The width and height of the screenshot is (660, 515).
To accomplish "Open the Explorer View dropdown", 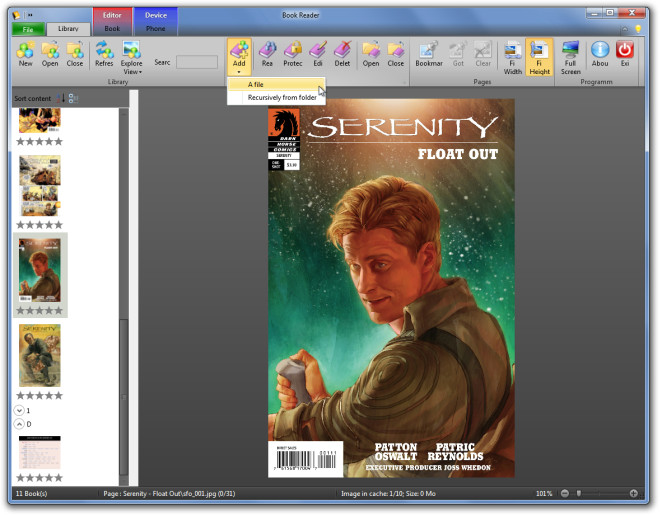I will click(131, 58).
